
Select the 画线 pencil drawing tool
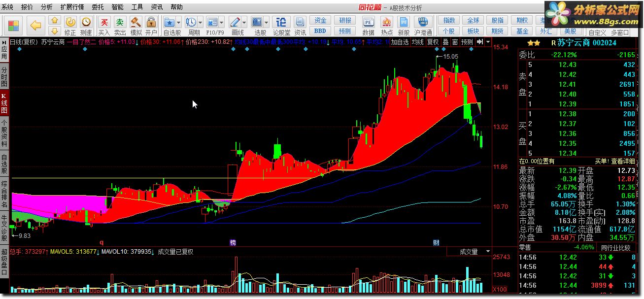235,22
